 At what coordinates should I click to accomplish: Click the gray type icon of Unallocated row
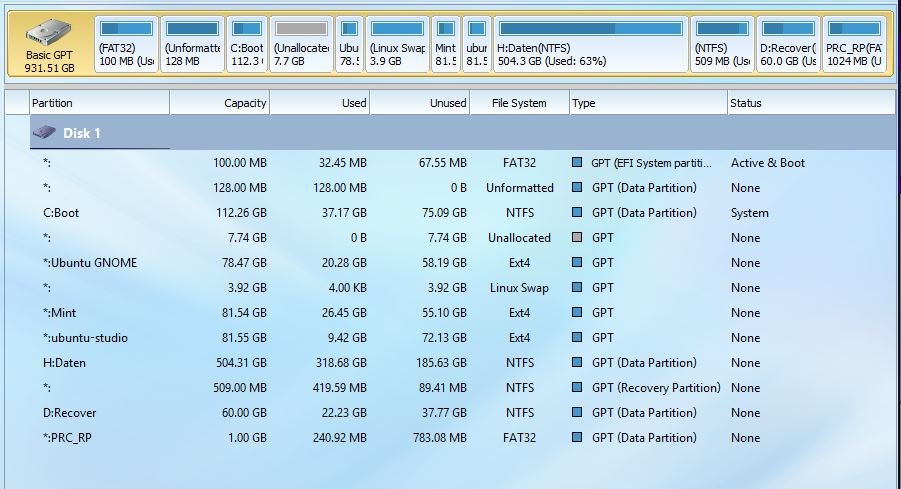coord(577,237)
